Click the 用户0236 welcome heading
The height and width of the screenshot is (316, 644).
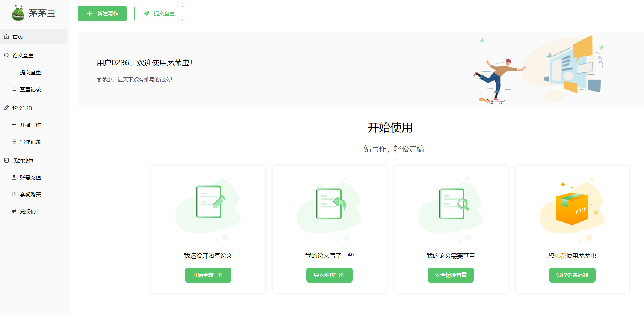coord(145,63)
